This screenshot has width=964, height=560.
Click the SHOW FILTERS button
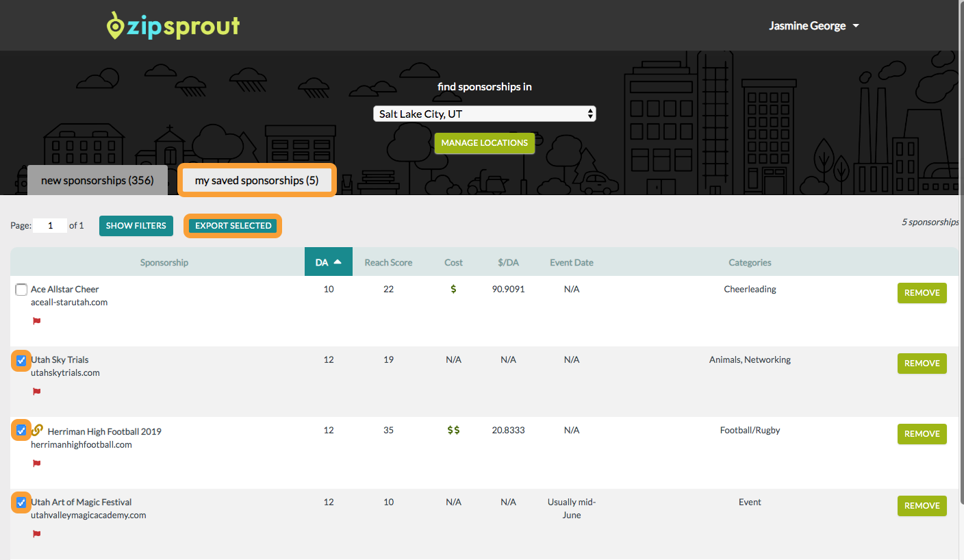136,226
